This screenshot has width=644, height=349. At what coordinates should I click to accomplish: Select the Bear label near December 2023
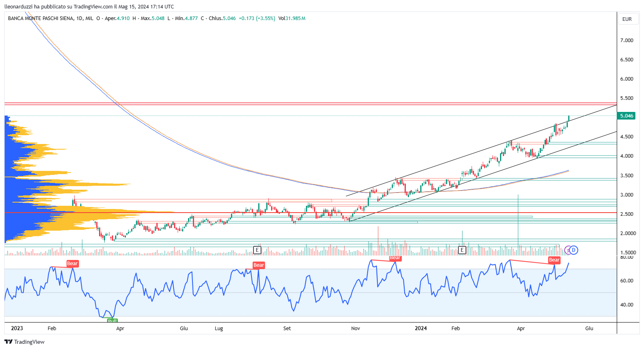[395, 258]
